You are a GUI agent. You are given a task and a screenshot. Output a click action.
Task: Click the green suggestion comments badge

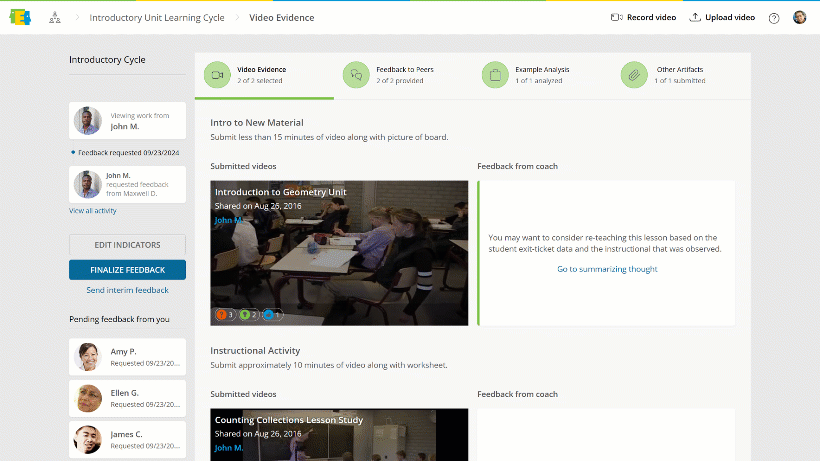248,315
